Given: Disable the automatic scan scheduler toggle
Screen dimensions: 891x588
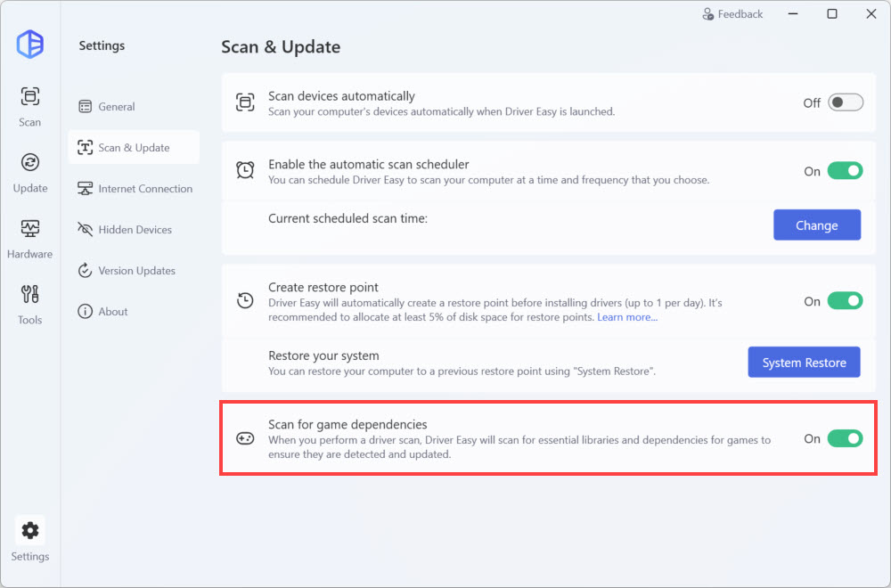Looking at the screenshot, I should point(845,171).
